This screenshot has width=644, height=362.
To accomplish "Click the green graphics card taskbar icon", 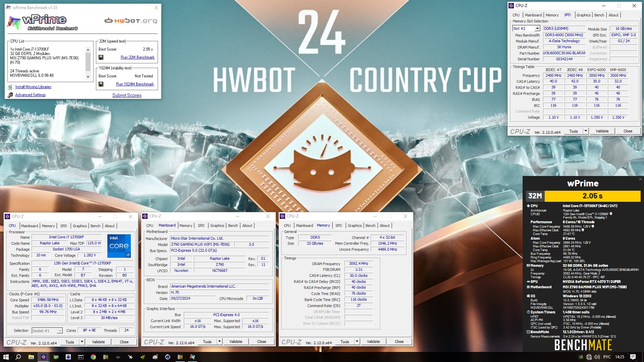I will (x=56, y=357).
